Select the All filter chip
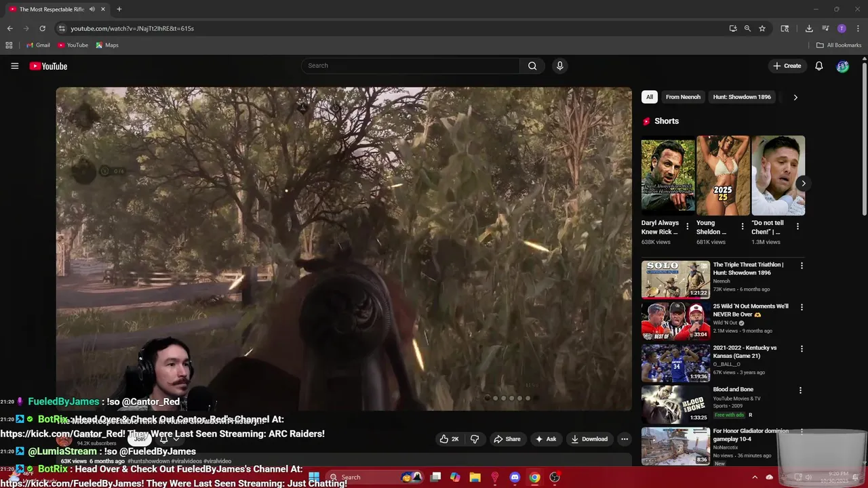 click(x=650, y=97)
